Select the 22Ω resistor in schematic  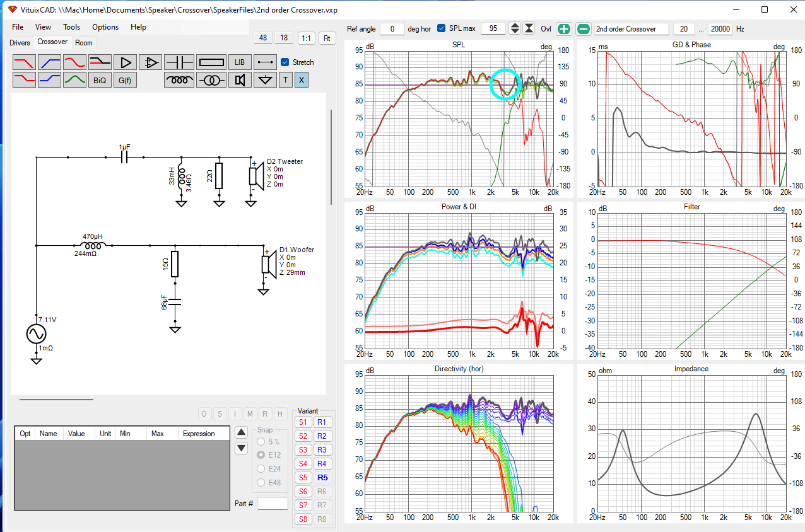click(219, 176)
